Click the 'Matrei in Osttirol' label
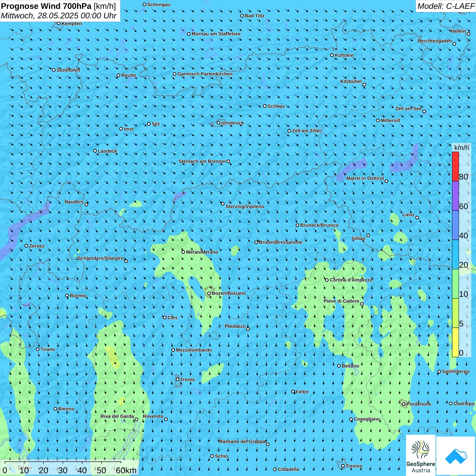The image size is (476, 476). tap(365, 178)
